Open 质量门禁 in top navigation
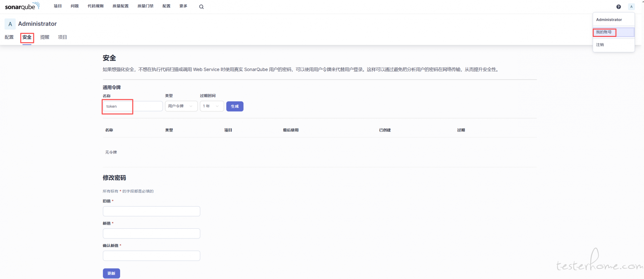This screenshot has height=279, width=644. [x=145, y=6]
